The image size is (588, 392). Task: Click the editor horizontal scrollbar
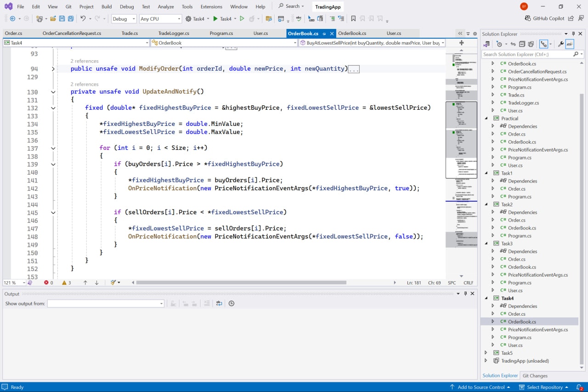coord(241,283)
